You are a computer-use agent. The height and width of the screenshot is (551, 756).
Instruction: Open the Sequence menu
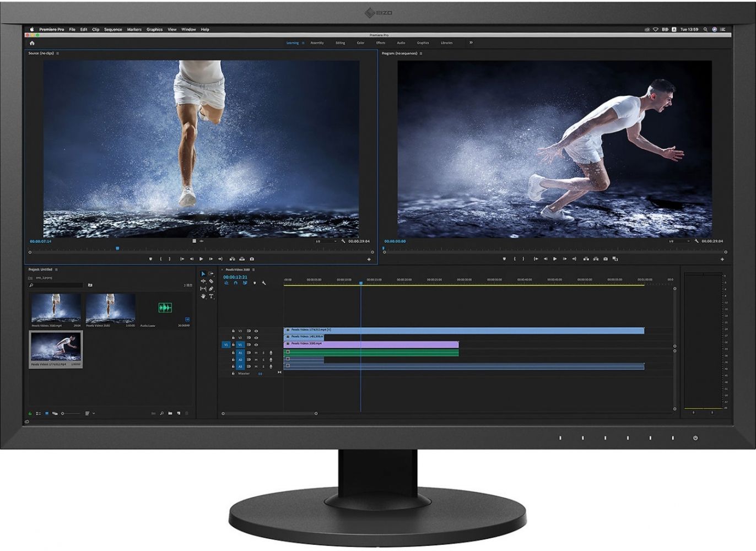pos(113,30)
